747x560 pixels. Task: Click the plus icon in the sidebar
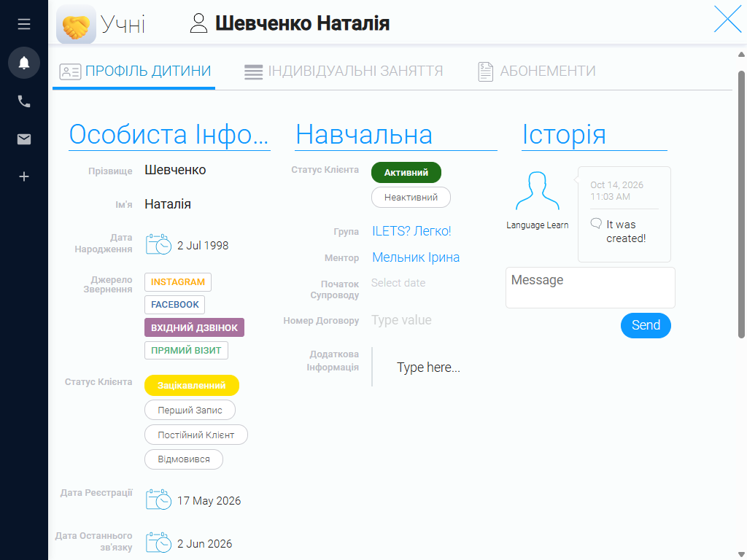point(24,176)
